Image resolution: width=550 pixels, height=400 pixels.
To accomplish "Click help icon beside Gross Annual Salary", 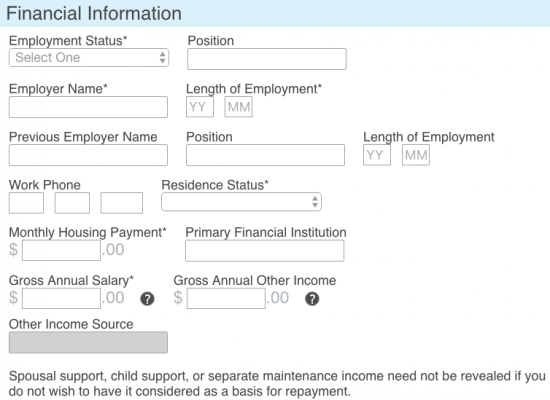I will coord(147,299).
